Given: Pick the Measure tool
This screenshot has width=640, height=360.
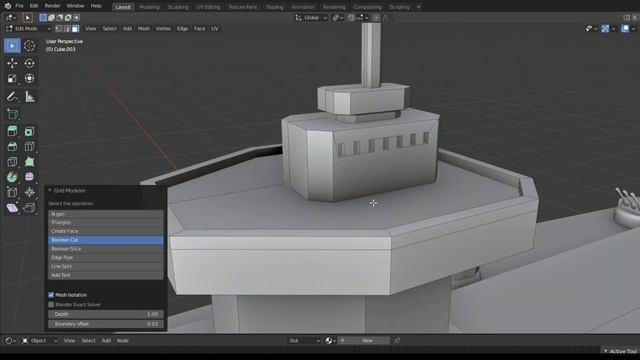Looking at the screenshot, I should [x=29, y=97].
